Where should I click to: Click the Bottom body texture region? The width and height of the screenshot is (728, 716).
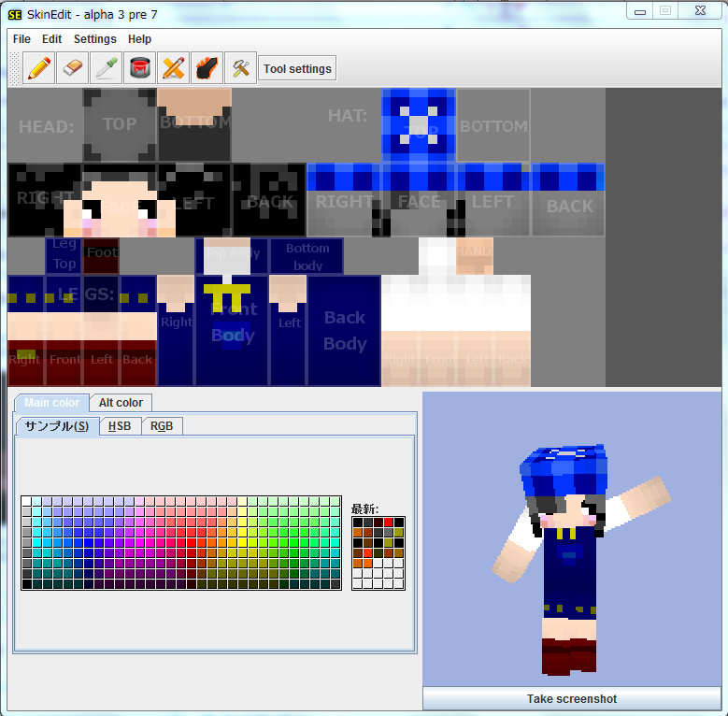(307, 256)
